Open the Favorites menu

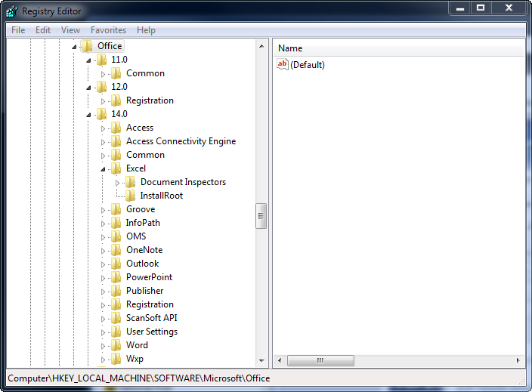pos(108,30)
